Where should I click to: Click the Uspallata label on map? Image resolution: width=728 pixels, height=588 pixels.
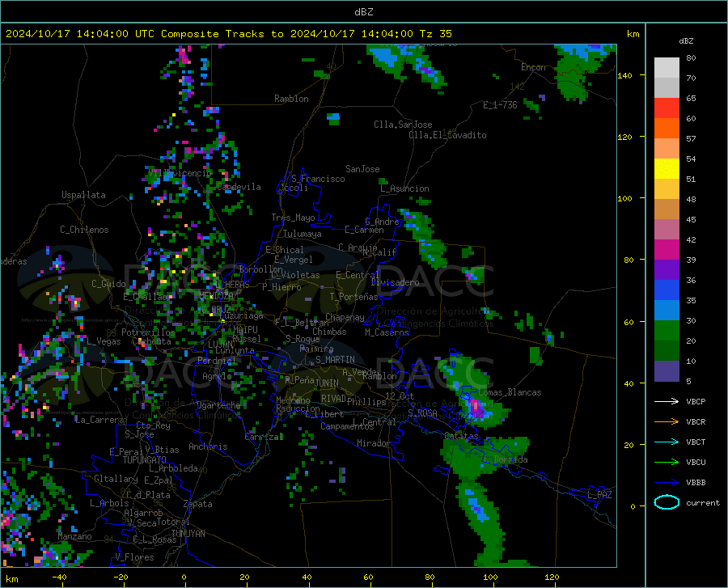click(x=83, y=195)
